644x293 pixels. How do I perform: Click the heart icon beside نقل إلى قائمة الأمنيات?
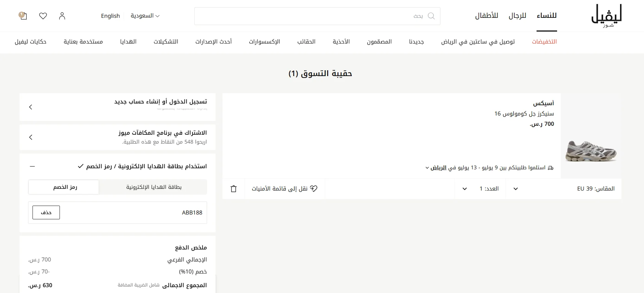(314, 188)
